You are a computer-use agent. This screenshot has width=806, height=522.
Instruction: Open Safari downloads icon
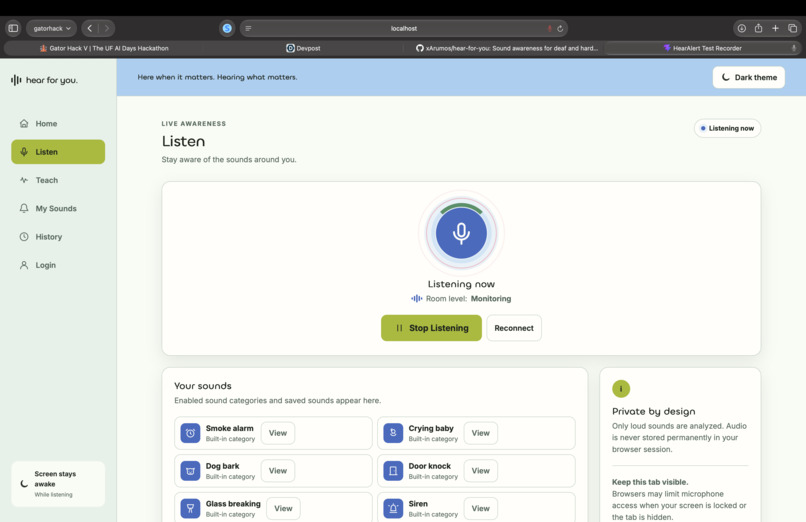[x=742, y=28]
